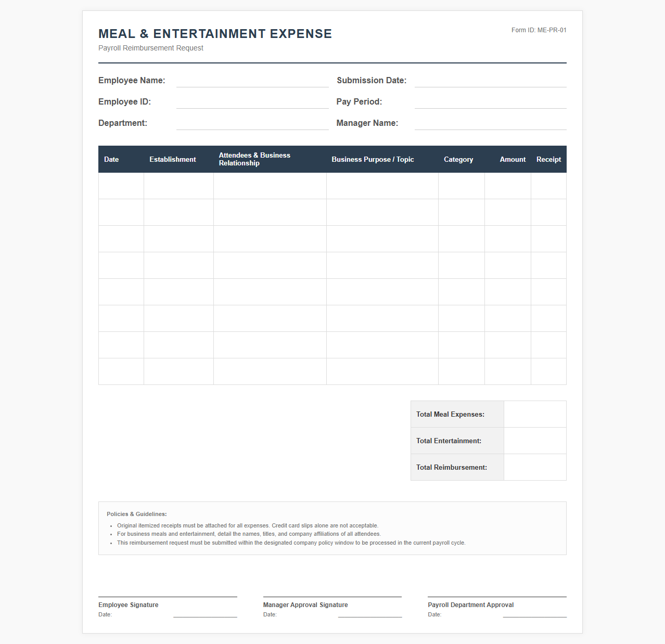Screen dimensions: 665x644
Task: Click the Pay Period label
Action: pos(359,102)
